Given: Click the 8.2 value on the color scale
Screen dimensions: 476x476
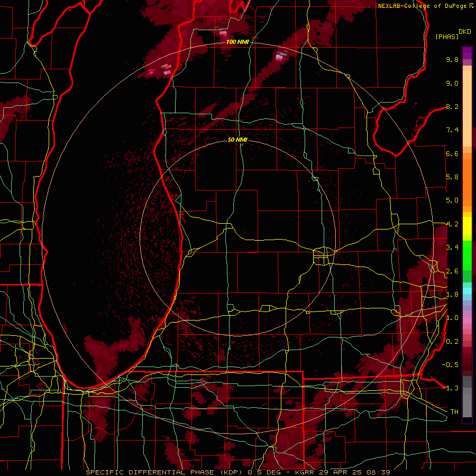Looking at the screenshot, I should click(452, 106).
